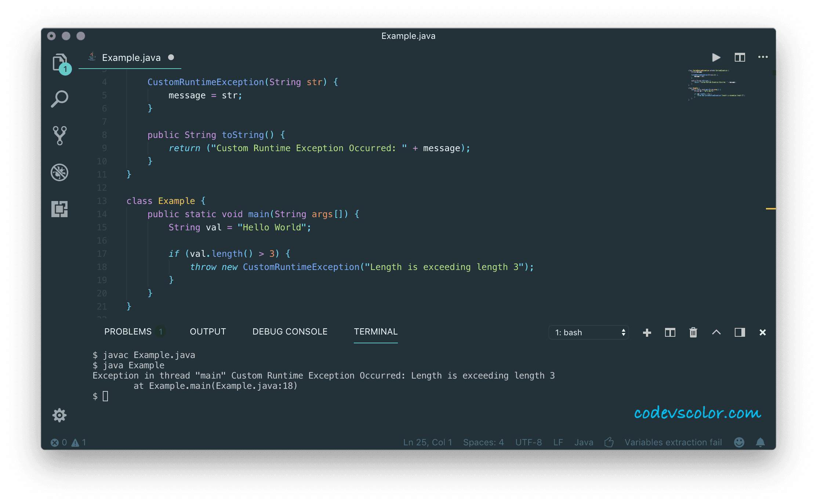Open the Search view
The image size is (817, 504).
point(59,98)
